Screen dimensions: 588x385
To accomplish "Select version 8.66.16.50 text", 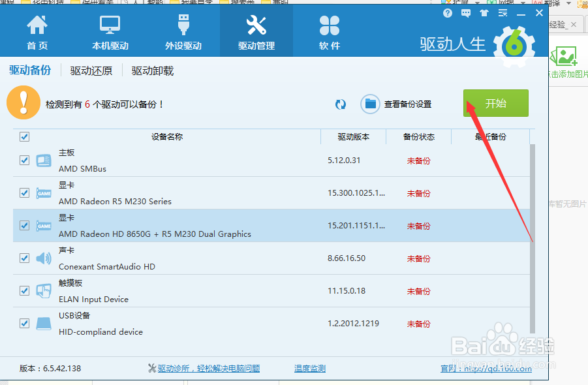I will pyautogui.click(x=347, y=258).
